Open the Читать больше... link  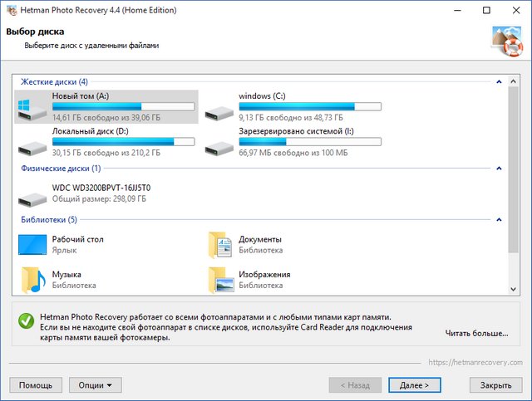coord(476,333)
